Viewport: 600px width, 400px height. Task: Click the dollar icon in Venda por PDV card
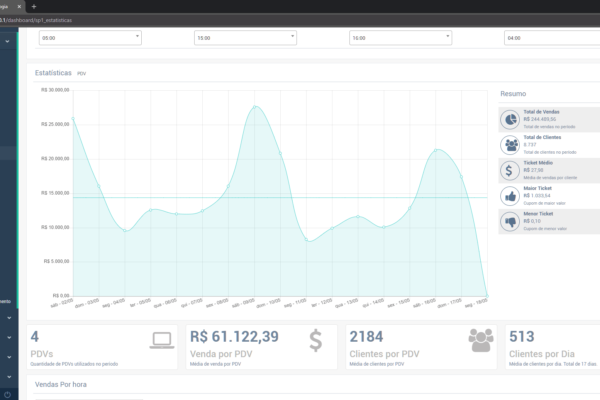point(316,340)
